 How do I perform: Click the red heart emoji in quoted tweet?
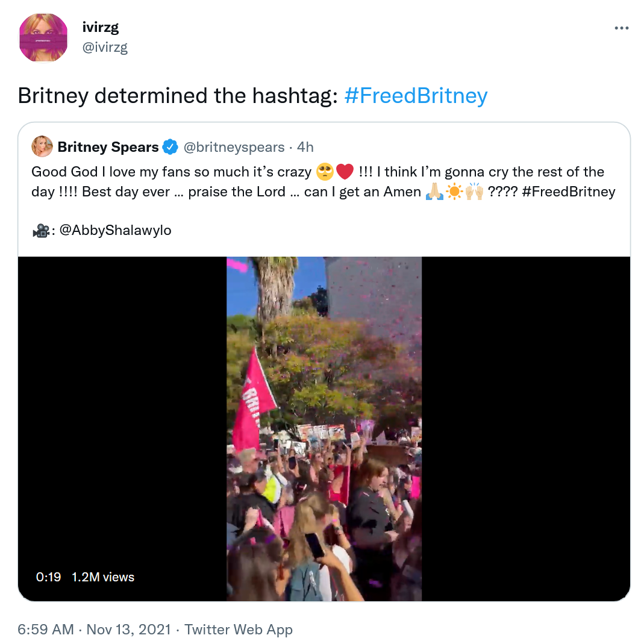click(x=345, y=172)
